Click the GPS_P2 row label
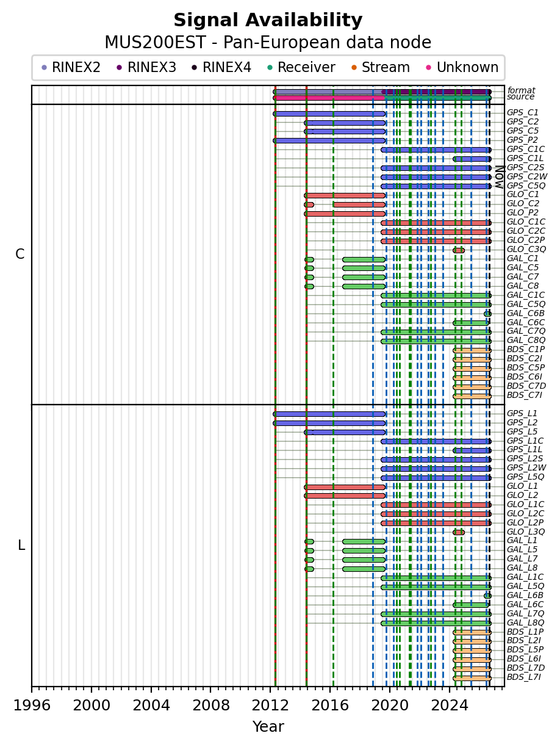This screenshot has width=560, height=747. tap(523, 140)
